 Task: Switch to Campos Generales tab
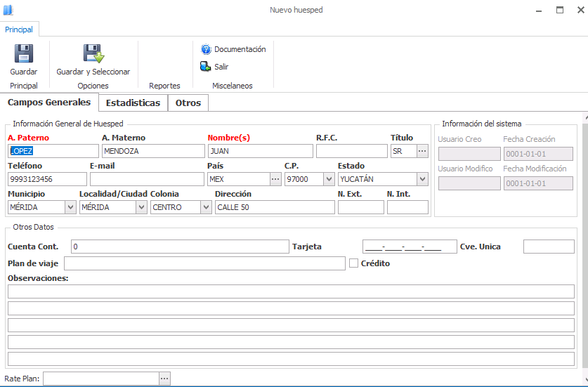[49, 103]
